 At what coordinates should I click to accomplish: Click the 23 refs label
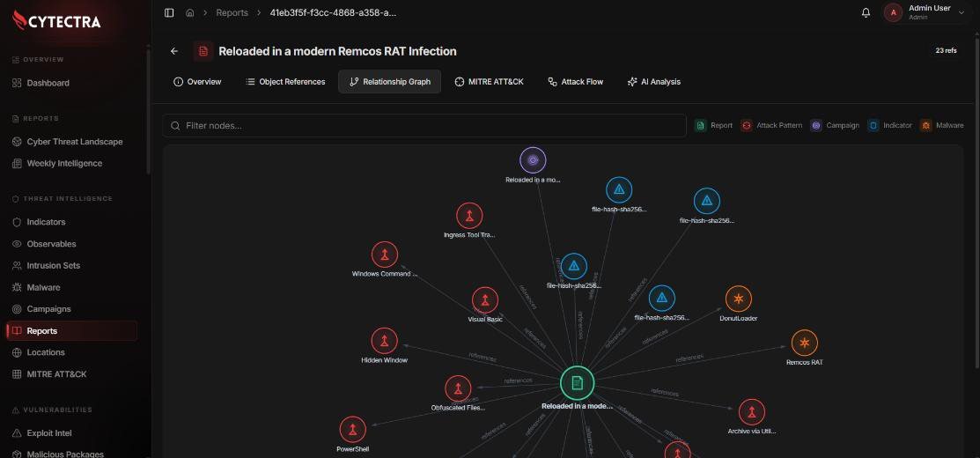946,50
